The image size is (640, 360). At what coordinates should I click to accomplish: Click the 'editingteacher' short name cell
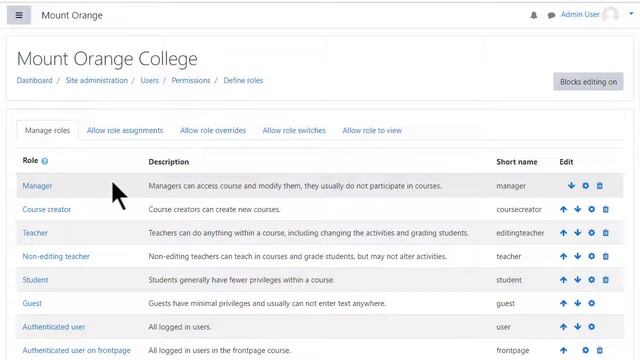pos(520,233)
